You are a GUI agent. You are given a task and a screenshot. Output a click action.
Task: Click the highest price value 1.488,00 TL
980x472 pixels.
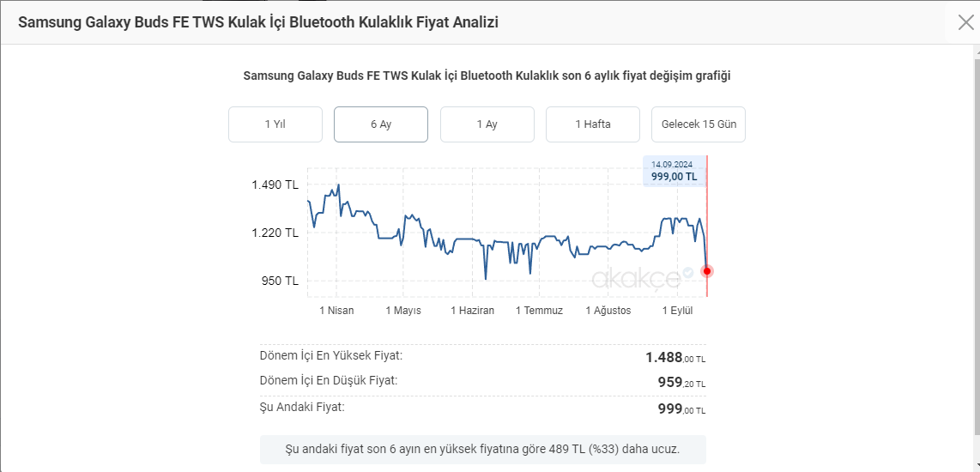(x=675, y=358)
